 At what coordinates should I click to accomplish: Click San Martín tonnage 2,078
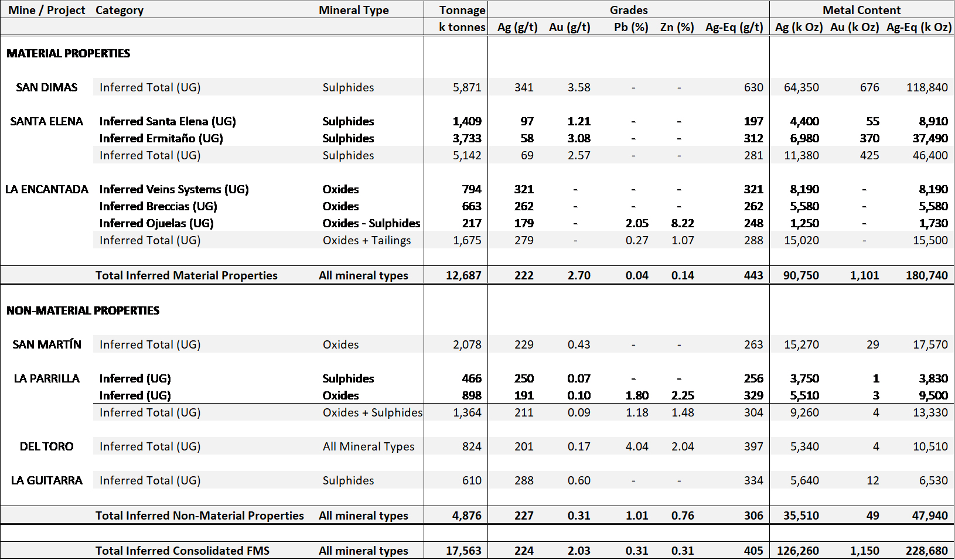tap(467, 344)
